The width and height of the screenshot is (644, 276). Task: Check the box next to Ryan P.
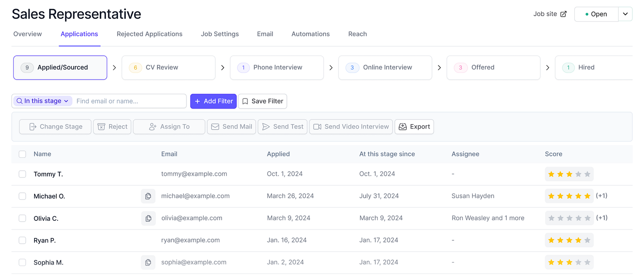(22, 241)
